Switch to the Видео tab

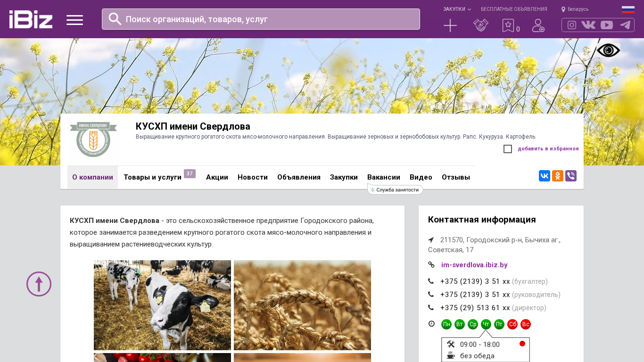click(421, 177)
